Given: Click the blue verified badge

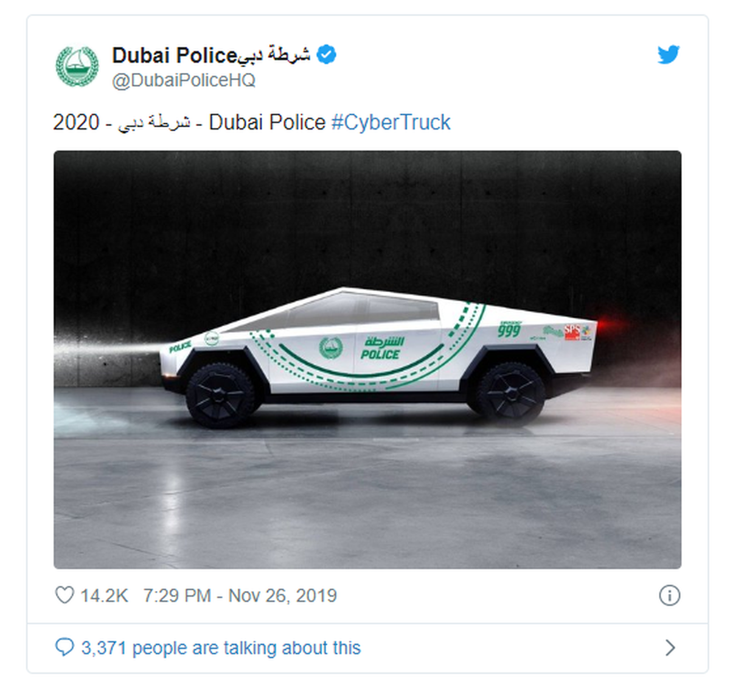Looking at the screenshot, I should (327, 55).
